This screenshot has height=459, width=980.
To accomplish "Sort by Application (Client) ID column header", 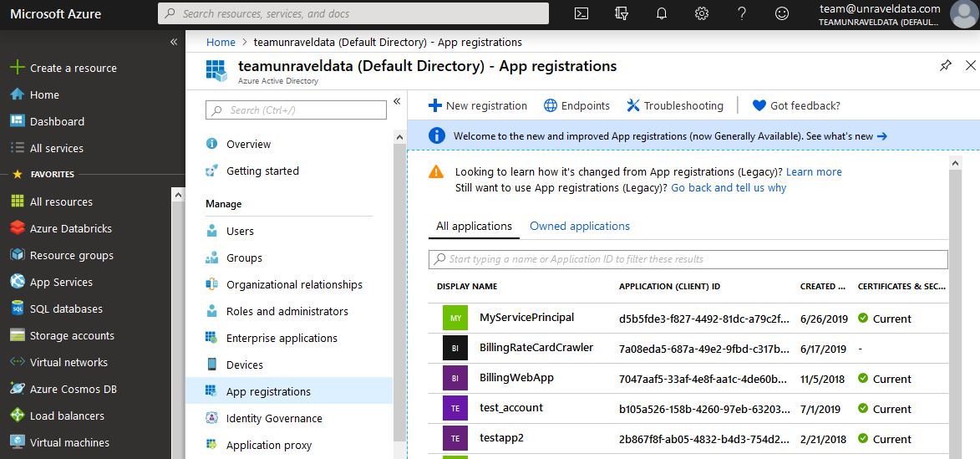I will [669, 287].
